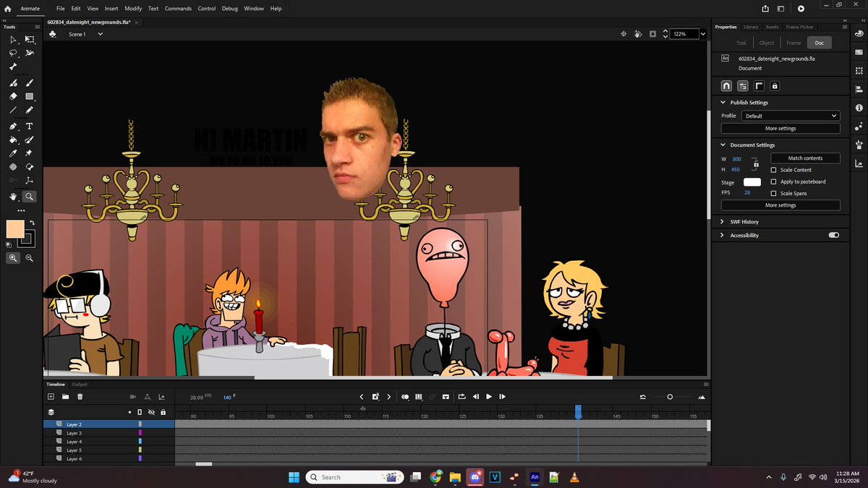Open the Modify menu
Screen dimensions: 868x488
click(x=133, y=9)
